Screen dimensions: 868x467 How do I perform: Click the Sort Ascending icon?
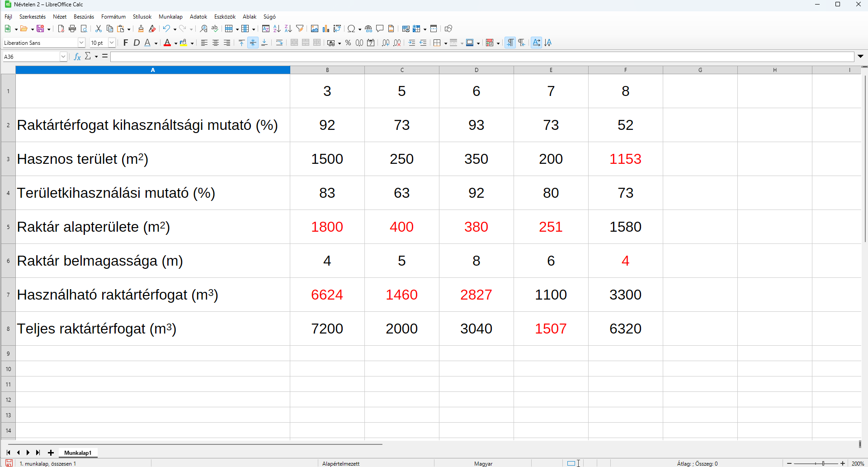277,29
